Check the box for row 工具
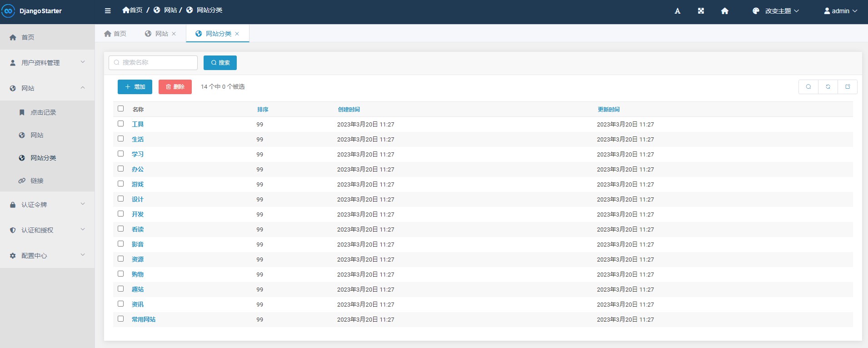This screenshot has width=868, height=348. tap(120, 124)
